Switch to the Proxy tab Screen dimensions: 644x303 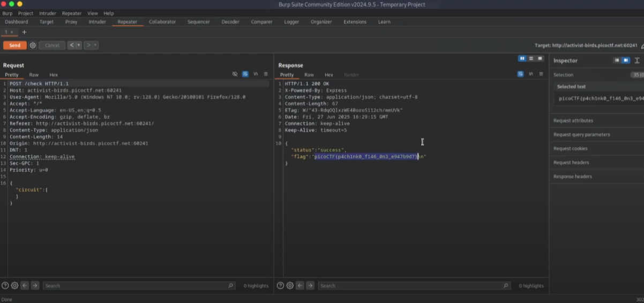tap(71, 22)
